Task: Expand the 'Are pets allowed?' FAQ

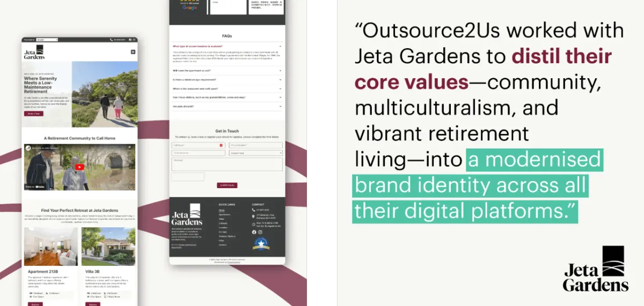Action: 227,106
